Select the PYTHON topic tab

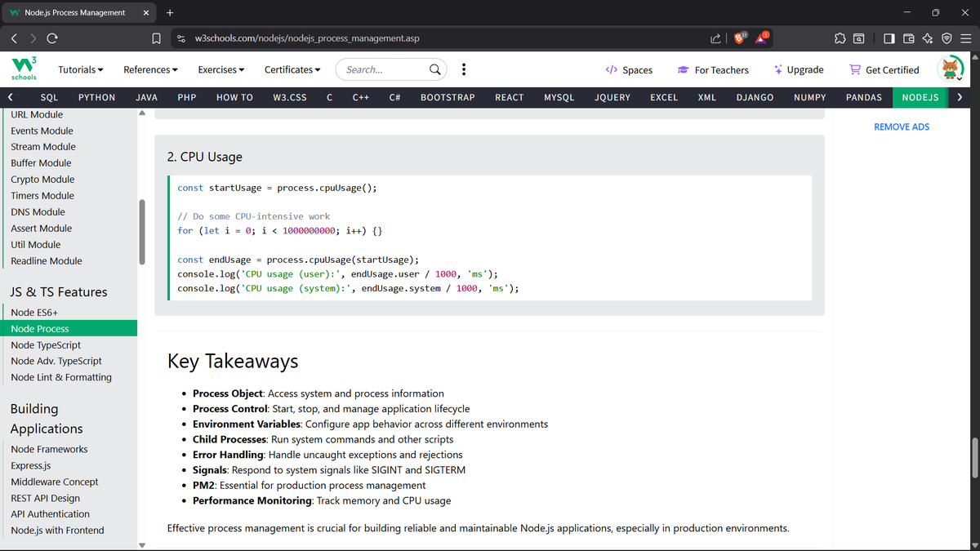96,97
